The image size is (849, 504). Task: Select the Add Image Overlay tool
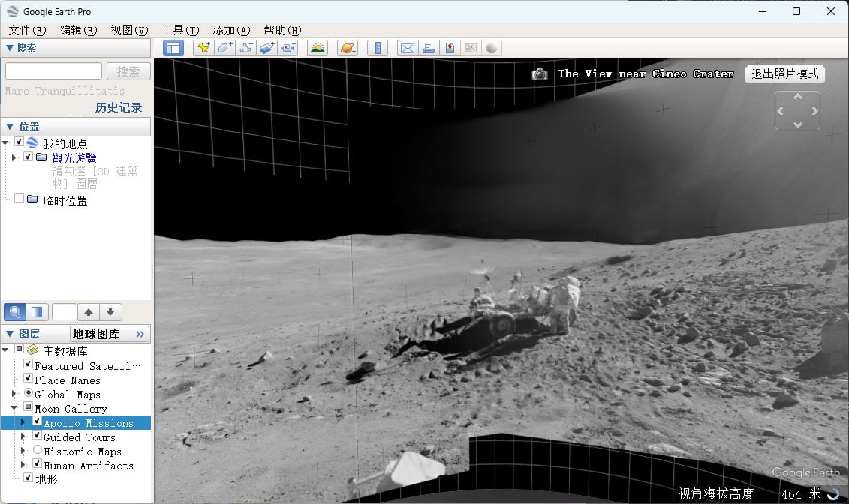tap(267, 47)
